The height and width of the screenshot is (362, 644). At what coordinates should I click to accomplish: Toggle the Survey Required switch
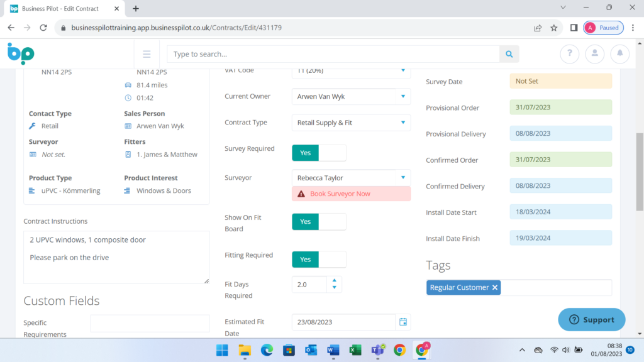tap(319, 153)
